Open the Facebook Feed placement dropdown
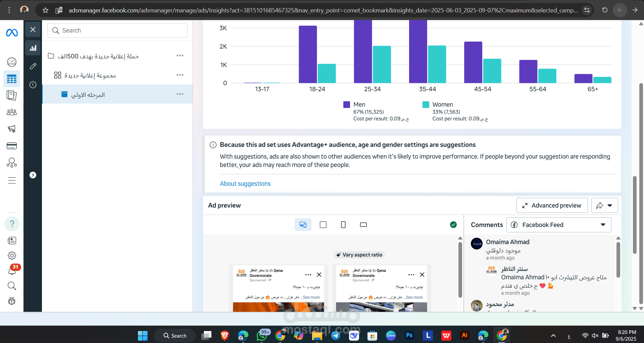The height and width of the screenshot is (343, 644). point(559,225)
